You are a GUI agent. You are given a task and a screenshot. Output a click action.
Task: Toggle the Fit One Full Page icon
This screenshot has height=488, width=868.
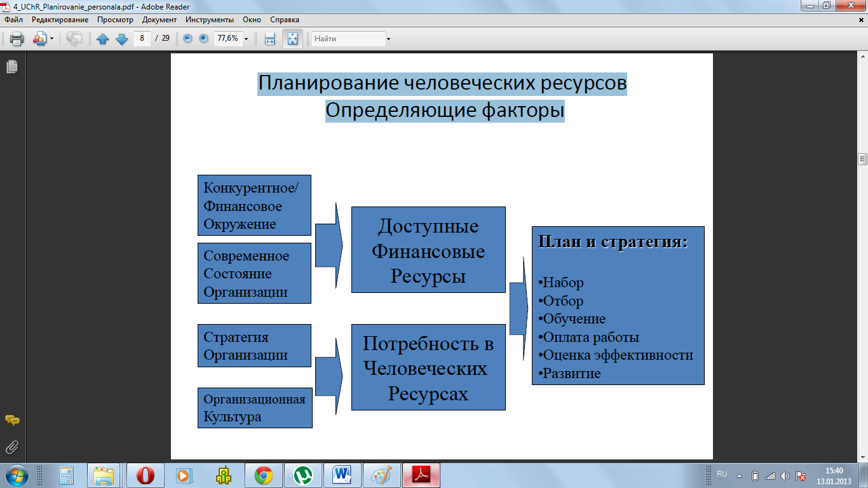pyautogui.click(x=292, y=39)
